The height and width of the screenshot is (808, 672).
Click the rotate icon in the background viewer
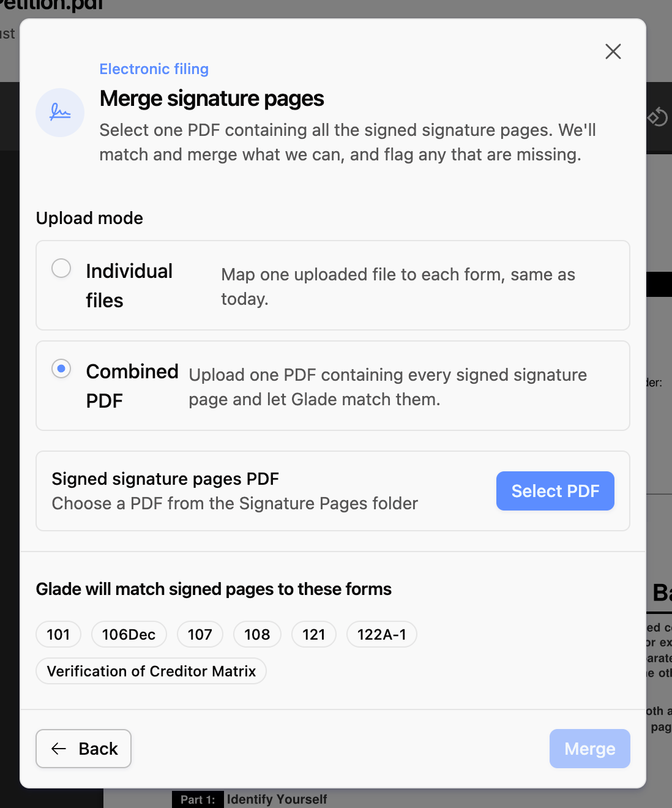pos(657,116)
